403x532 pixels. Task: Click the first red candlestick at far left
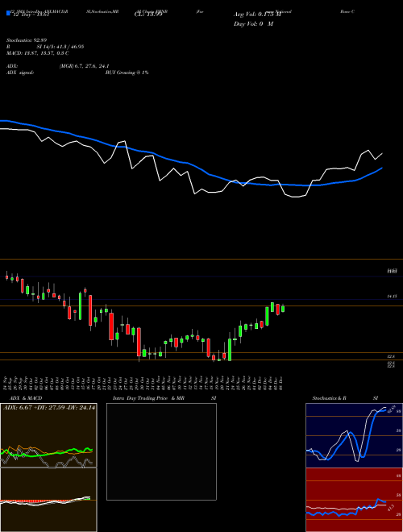[6, 276]
